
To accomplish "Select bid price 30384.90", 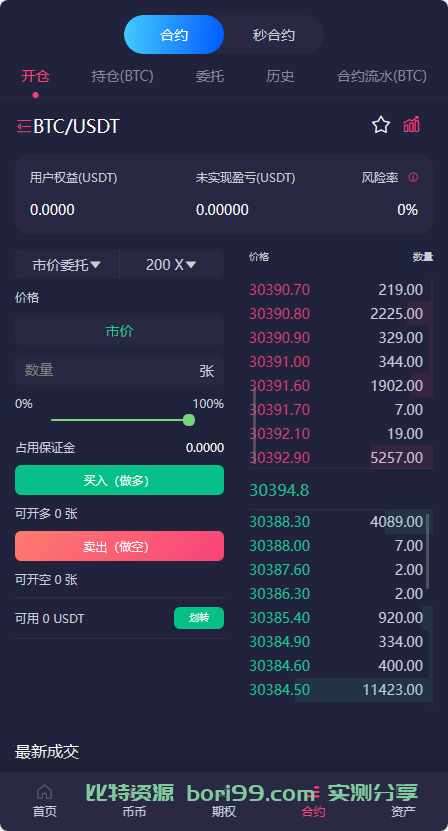I will pyautogui.click(x=279, y=642).
